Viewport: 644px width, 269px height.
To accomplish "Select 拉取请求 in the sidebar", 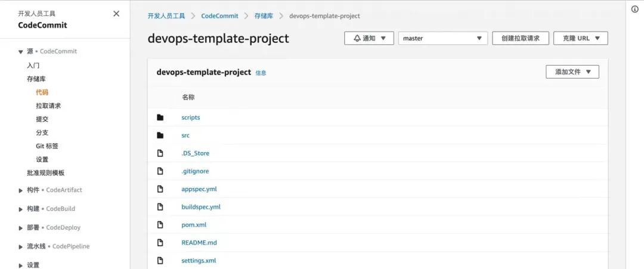I will tap(48, 106).
